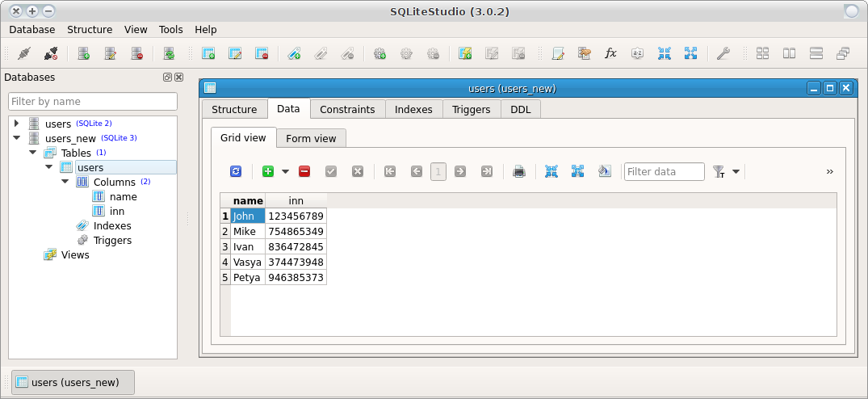Click the Filter data field
868x399 pixels.
pyautogui.click(x=665, y=171)
